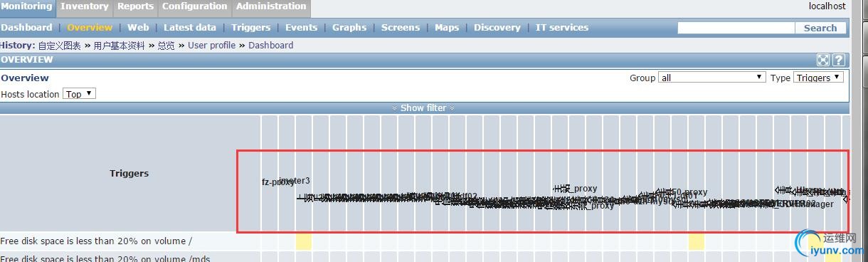
Task: Follow the User profile history link
Action: click(x=211, y=46)
